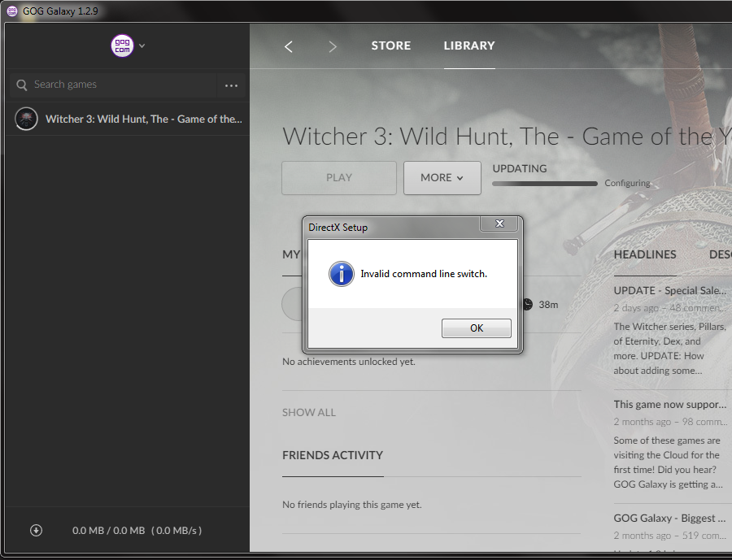The width and height of the screenshot is (732, 560).
Task: Open the GOG.com account logo menu
Action: coord(122,46)
